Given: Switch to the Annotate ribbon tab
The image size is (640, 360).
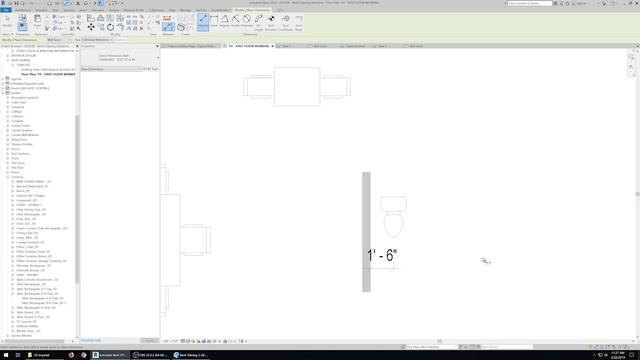Looking at the screenshot, I should coord(97,10).
